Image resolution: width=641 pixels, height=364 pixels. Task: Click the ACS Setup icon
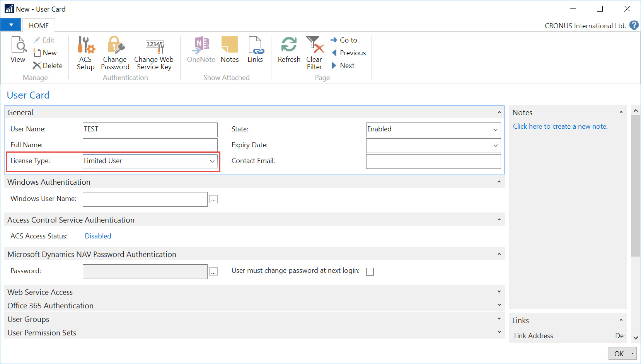(85, 53)
